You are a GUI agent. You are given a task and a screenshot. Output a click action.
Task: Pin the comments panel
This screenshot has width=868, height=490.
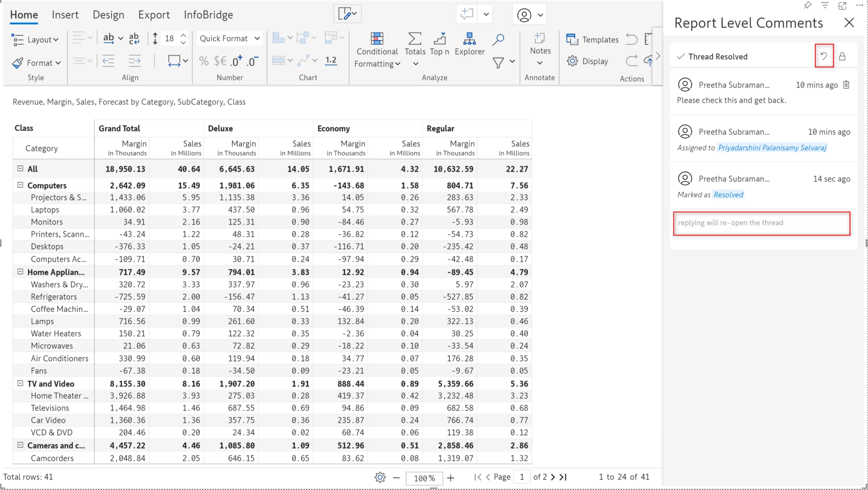pyautogui.click(x=807, y=5)
